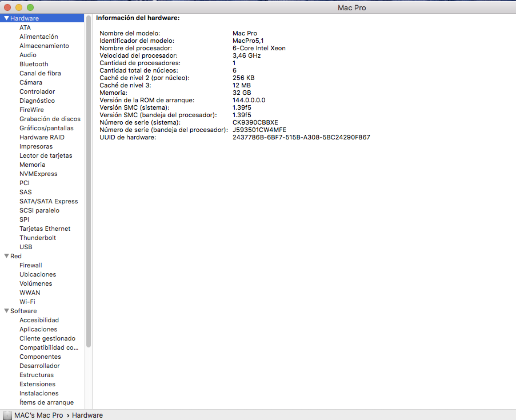Select Alimentación in sidebar
Image resolution: width=516 pixels, height=420 pixels.
[x=38, y=37]
